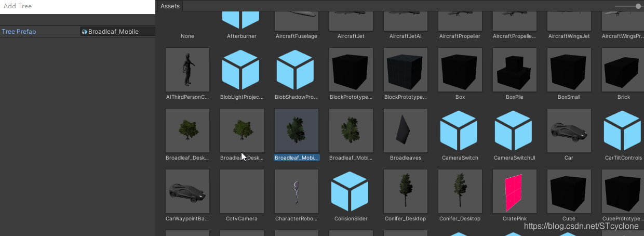Image resolution: width=644 pixels, height=236 pixels.
Task: Select the Afterburner prefab asset
Action: point(242,21)
